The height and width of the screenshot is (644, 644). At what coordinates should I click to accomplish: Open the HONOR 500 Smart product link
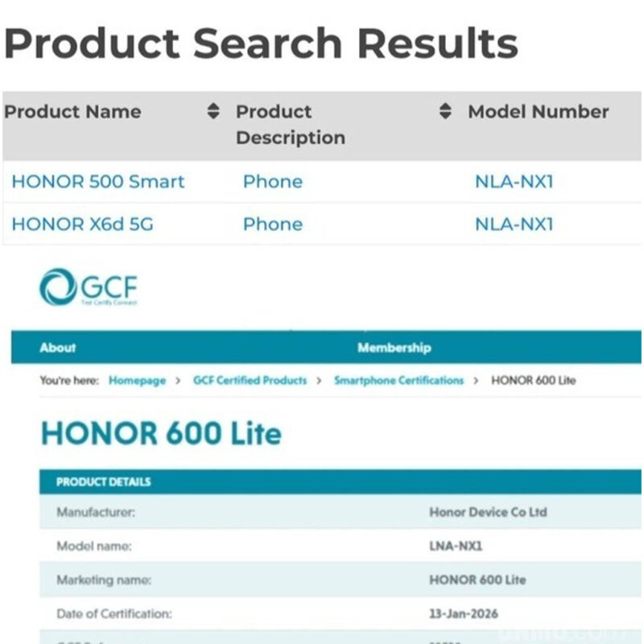click(x=97, y=182)
